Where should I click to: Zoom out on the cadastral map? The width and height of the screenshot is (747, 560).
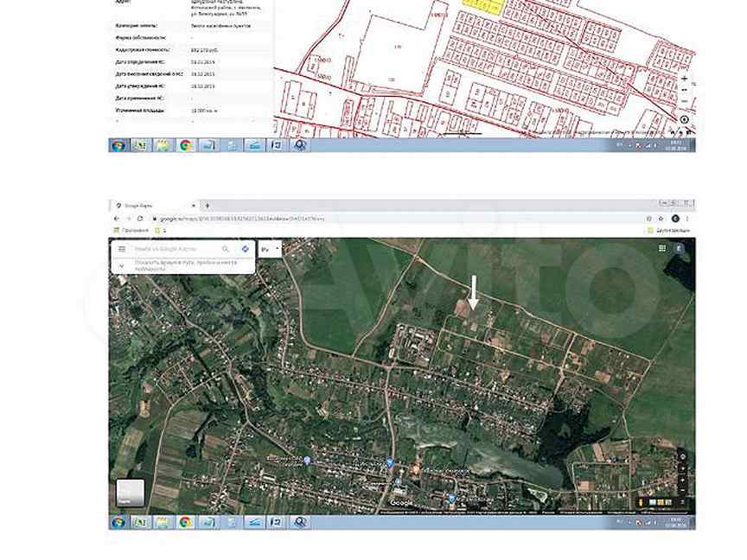685,101
